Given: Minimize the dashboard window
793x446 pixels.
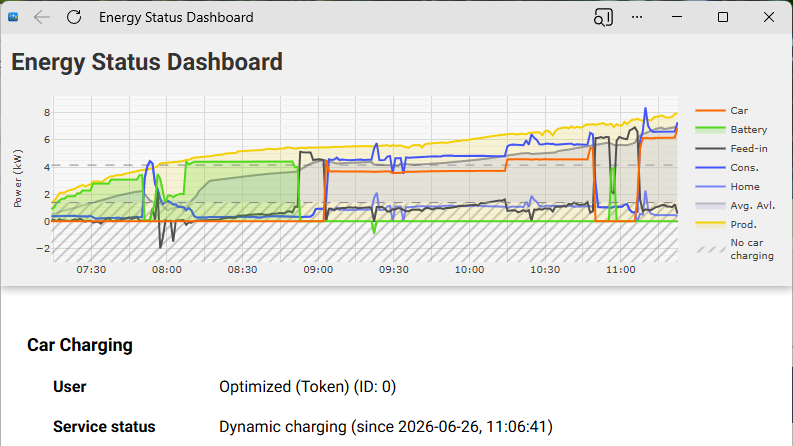Looking at the screenshot, I should [x=677, y=17].
